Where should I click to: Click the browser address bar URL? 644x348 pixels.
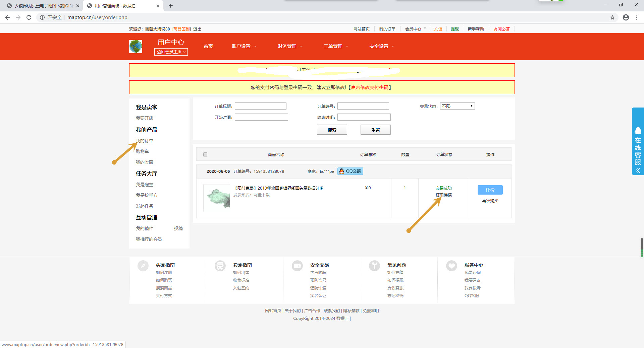point(97,17)
